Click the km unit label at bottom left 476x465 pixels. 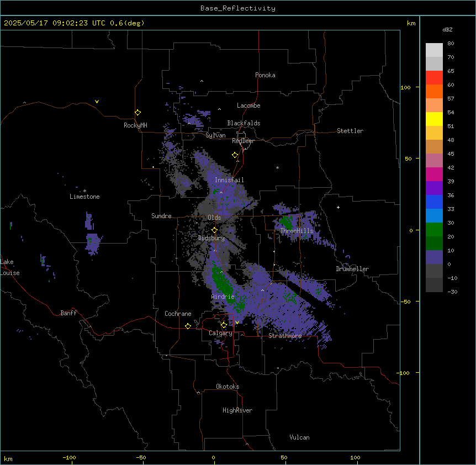[8, 458]
